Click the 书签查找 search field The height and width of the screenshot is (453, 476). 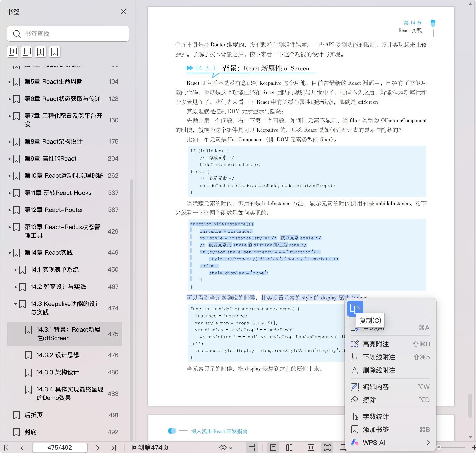coord(73,34)
